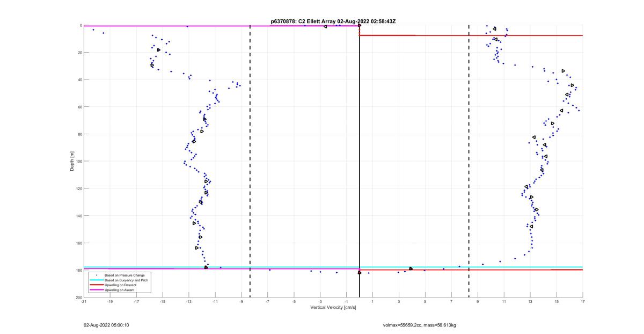Click x-axis tick label "-3"
The image size is (644, 334).
320,301
